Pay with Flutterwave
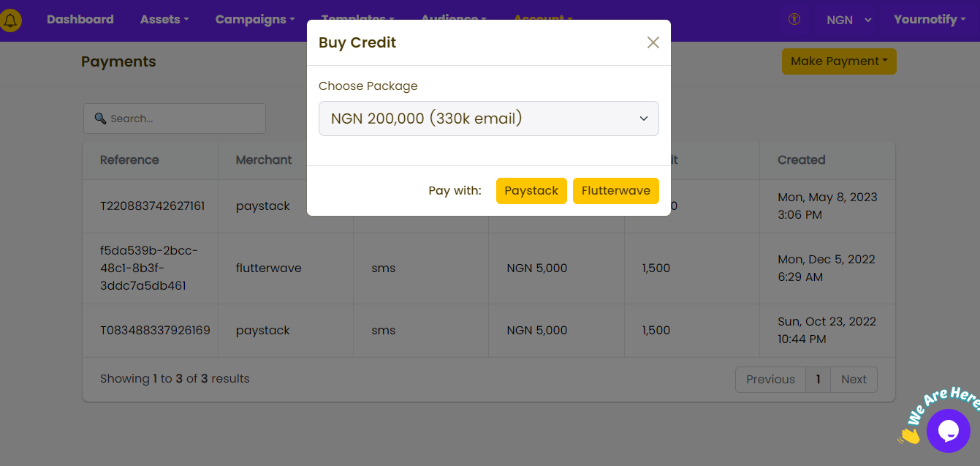 616,191
